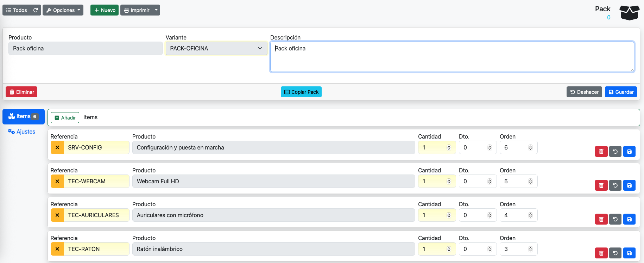Viewport: 644px width, 263px height.
Task: Adjust Orden stepper for TEC-AURICULARES
Action: [x=530, y=215]
